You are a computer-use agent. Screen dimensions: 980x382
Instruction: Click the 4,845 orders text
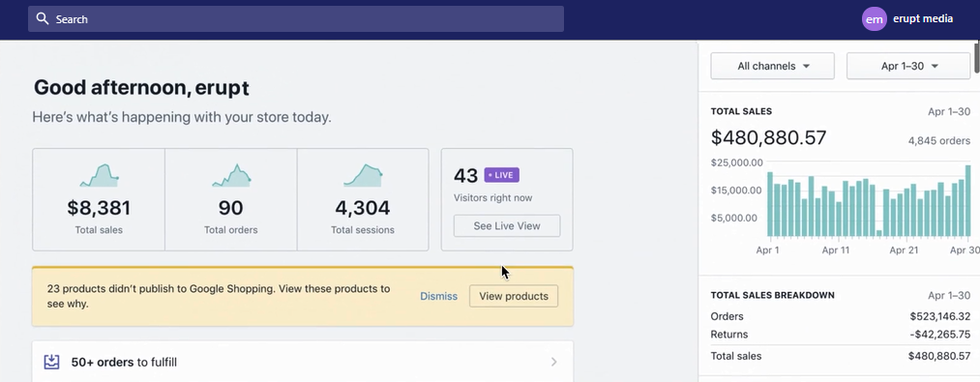click(938, 140)
